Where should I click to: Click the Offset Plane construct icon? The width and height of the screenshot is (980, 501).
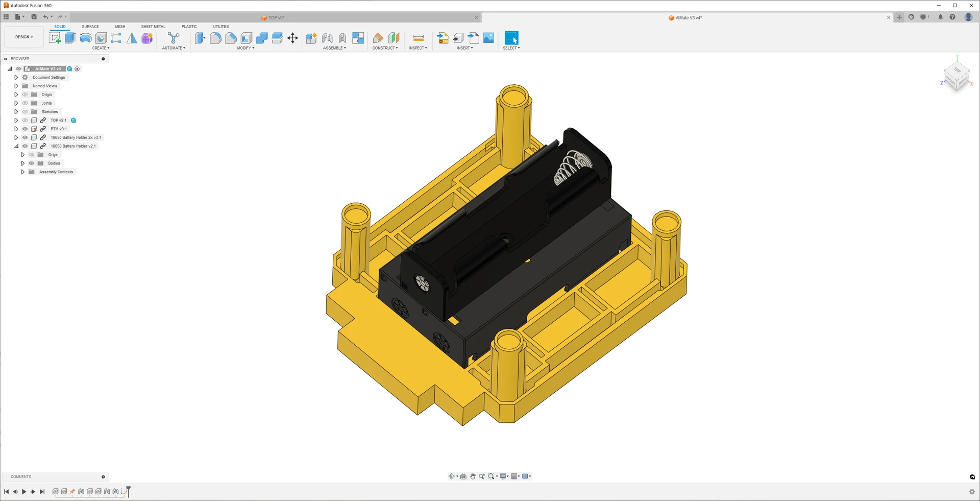[x=378, y=38]
